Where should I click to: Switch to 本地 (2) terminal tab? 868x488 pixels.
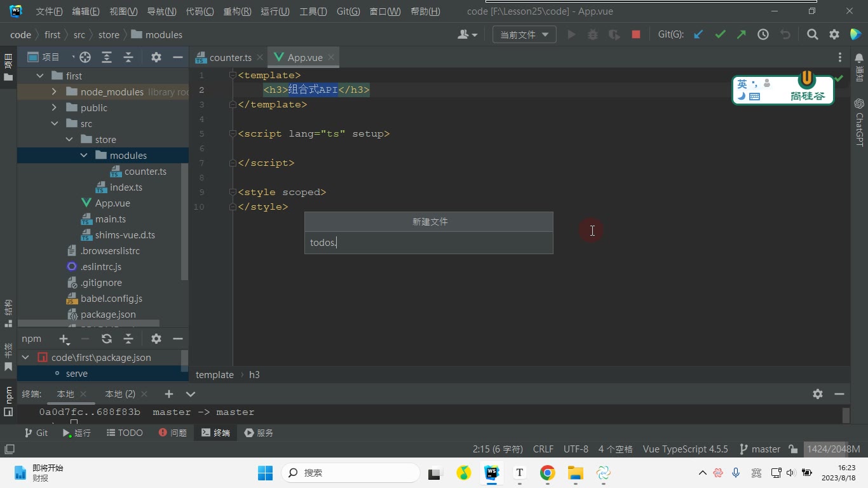coord(120,394)
